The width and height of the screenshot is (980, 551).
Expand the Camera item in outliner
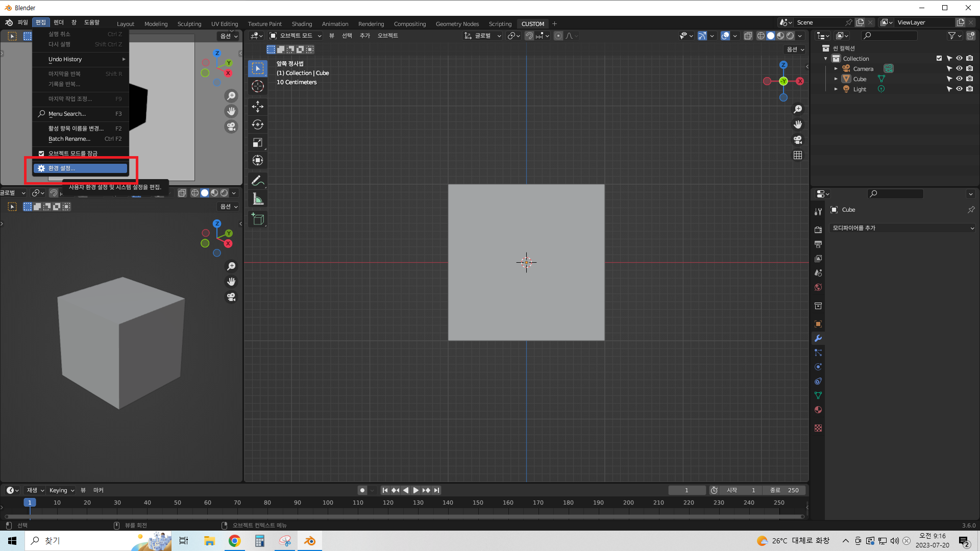836,69
